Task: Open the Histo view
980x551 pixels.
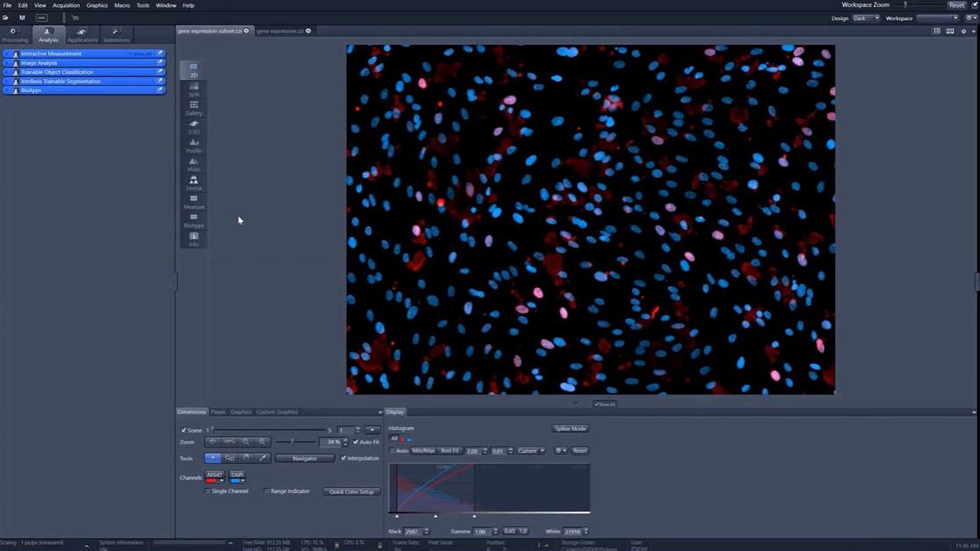Action: [194, 164]
